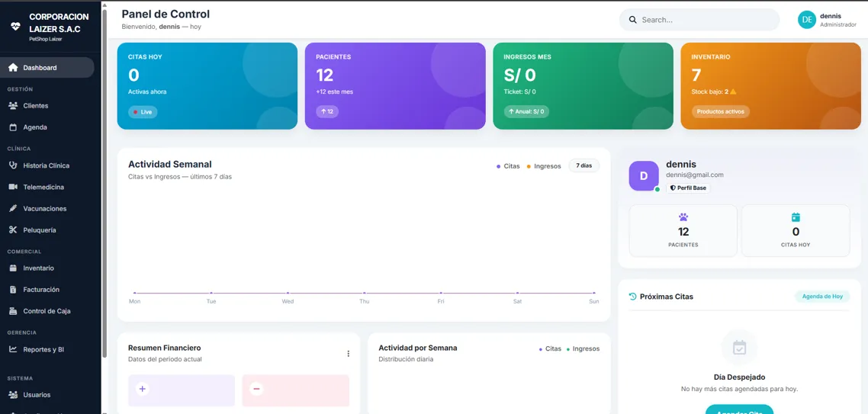Click the DE user avatar in header
Image resolution: width=868 pixels, height=414 pixels.
807,20
